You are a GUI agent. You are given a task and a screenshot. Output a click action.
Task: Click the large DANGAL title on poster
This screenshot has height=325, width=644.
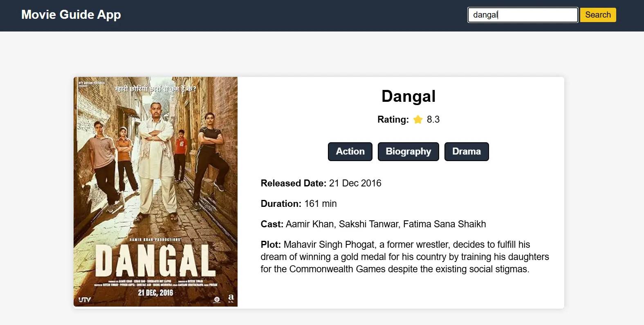coord(155,261)
